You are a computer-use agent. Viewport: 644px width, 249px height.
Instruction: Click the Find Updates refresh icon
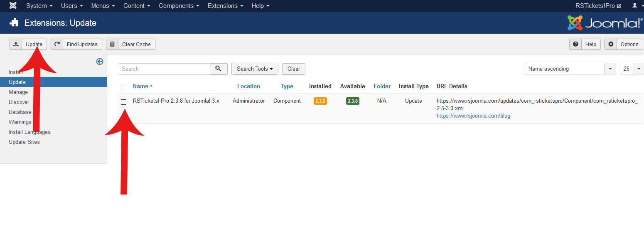57,44
